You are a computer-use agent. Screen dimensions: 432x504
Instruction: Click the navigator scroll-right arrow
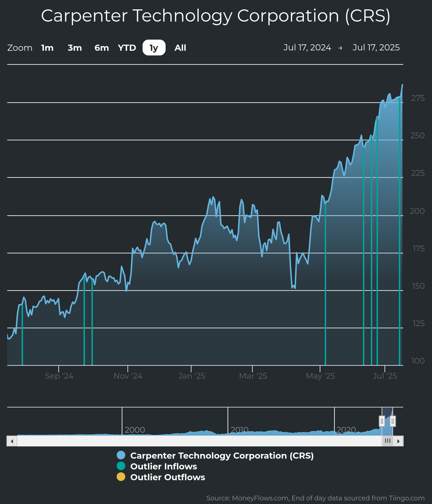click(x=398, y=441)
